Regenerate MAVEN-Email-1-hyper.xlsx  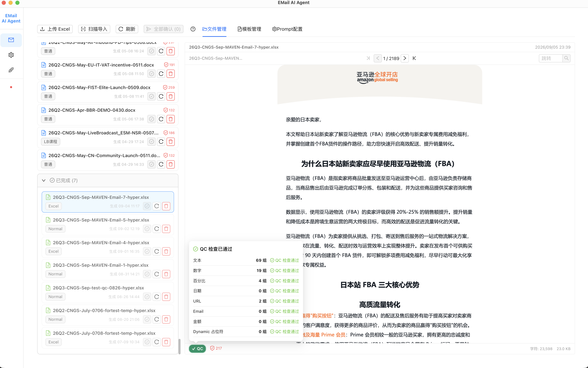pos(157,274)
